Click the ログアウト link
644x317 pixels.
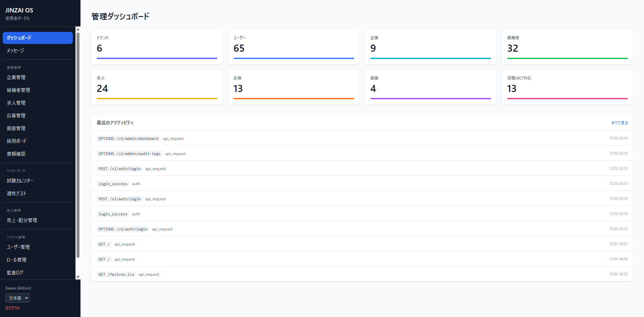[x=13, y=308]
